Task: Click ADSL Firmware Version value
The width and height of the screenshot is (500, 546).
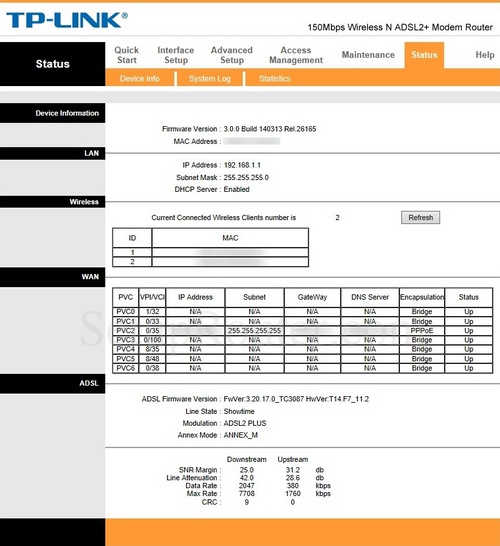Action: (x=296, y=399)
